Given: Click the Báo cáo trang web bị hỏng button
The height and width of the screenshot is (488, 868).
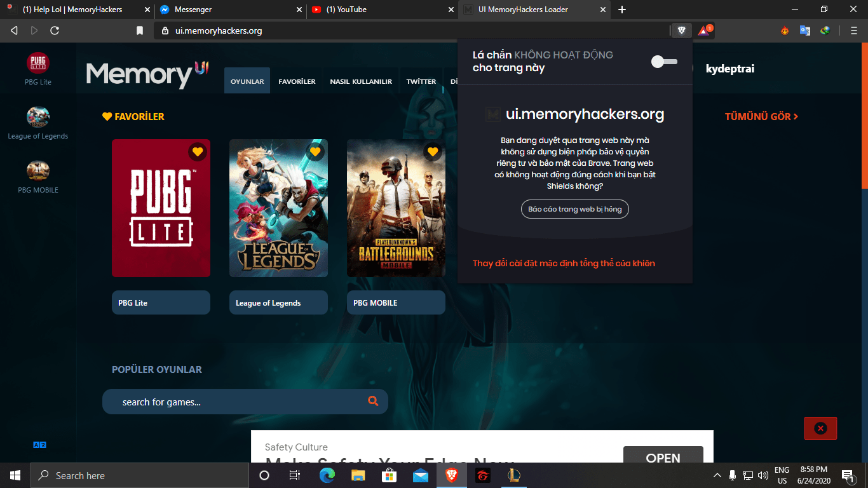Looking at the screenshot, I should tap(575, 209).
